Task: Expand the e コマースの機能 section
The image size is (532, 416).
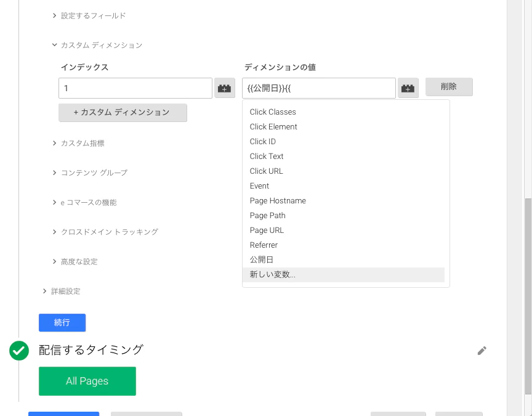Action: [84, 202]
